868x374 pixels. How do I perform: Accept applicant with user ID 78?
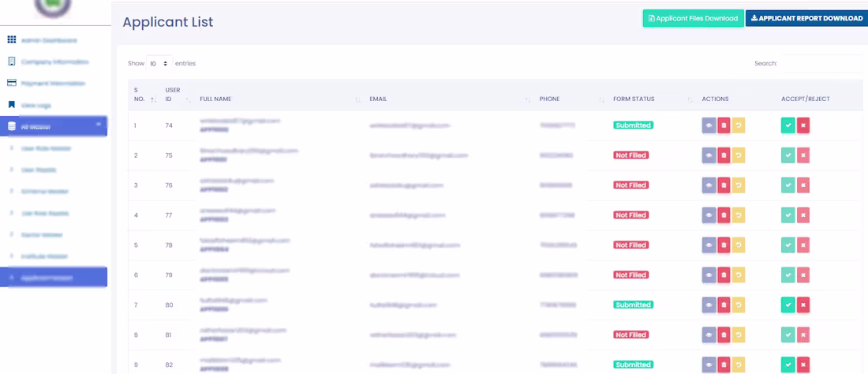click(788, 245)
